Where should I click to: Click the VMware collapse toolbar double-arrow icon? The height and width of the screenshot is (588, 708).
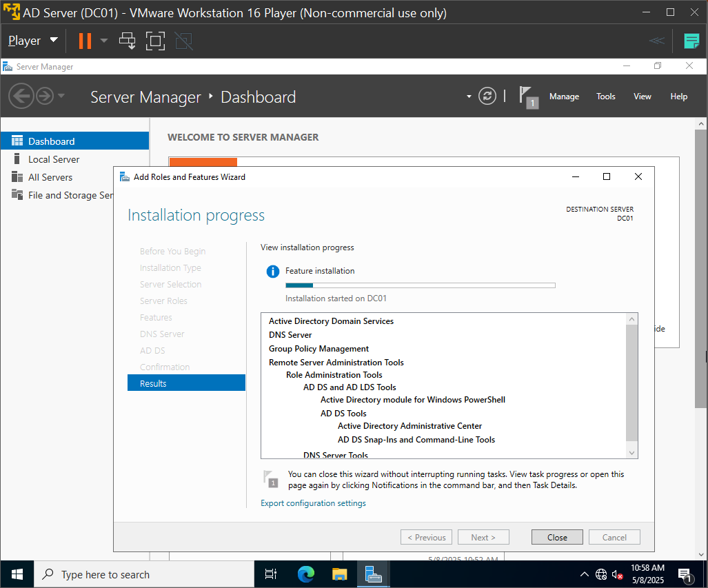click(656, 41)
